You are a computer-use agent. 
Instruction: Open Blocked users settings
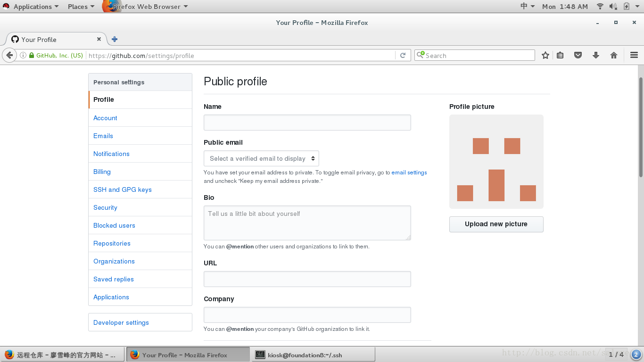coord(114,225)
